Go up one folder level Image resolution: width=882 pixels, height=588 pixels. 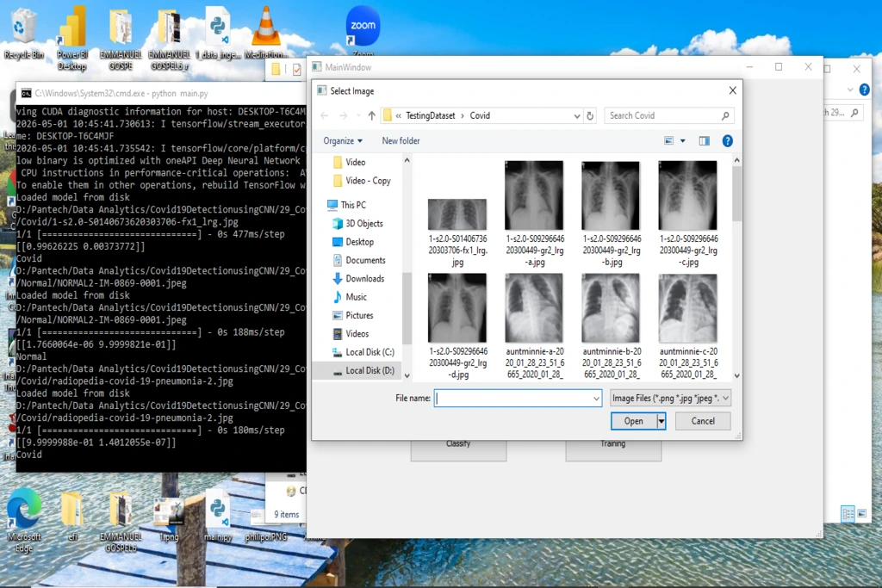click(372, 116)
